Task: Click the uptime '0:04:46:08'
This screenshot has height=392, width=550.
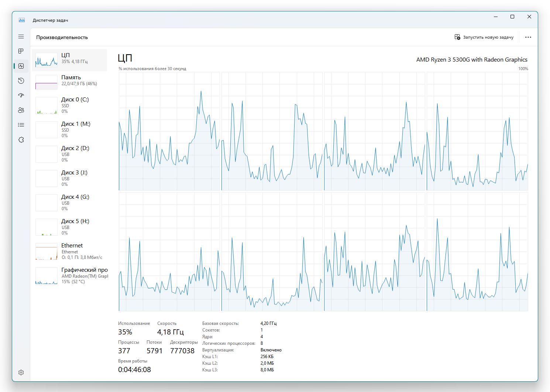Action: (134, 370)
